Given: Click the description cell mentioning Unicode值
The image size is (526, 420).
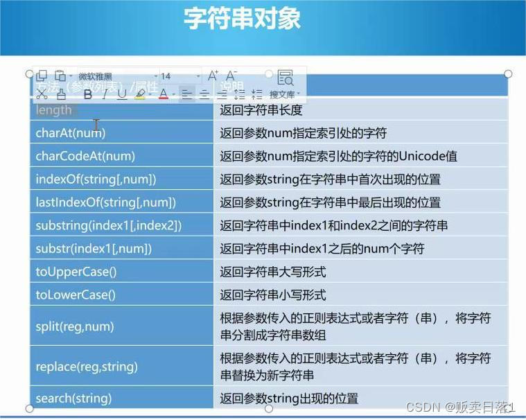Looking at the screenshot, I should coord(360,156).
